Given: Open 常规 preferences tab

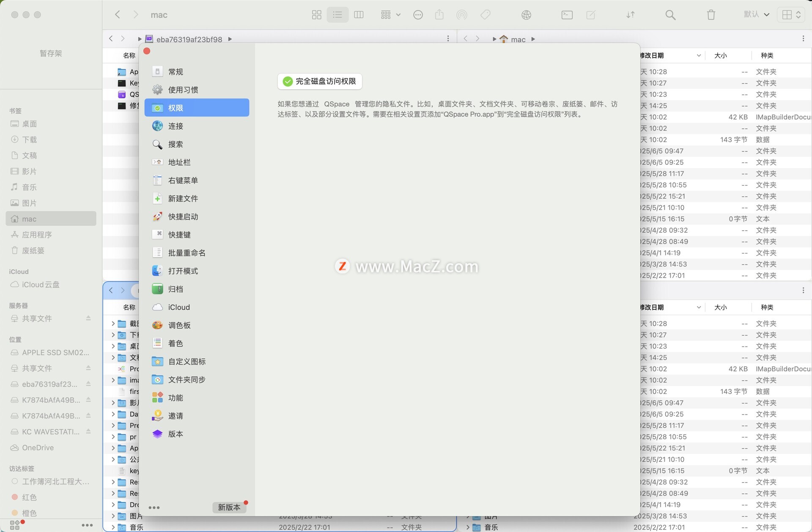Looking at the screenshot, I should coord(197,71).
